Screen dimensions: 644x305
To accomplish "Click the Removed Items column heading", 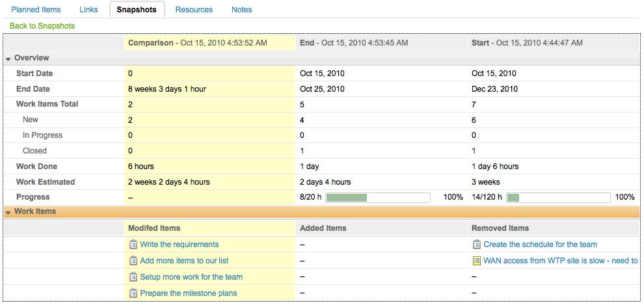I will click(500, 228).
